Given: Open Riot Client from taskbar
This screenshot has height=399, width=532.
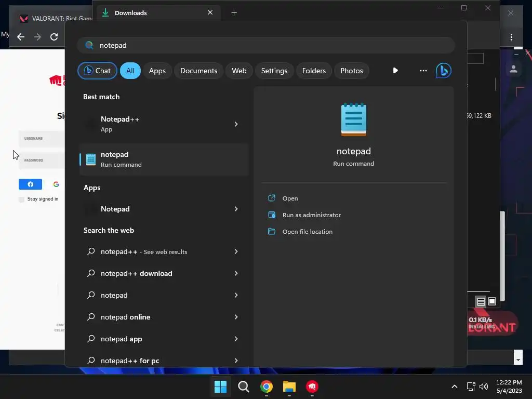Looking at the screenshot, I should click(312, 387).
